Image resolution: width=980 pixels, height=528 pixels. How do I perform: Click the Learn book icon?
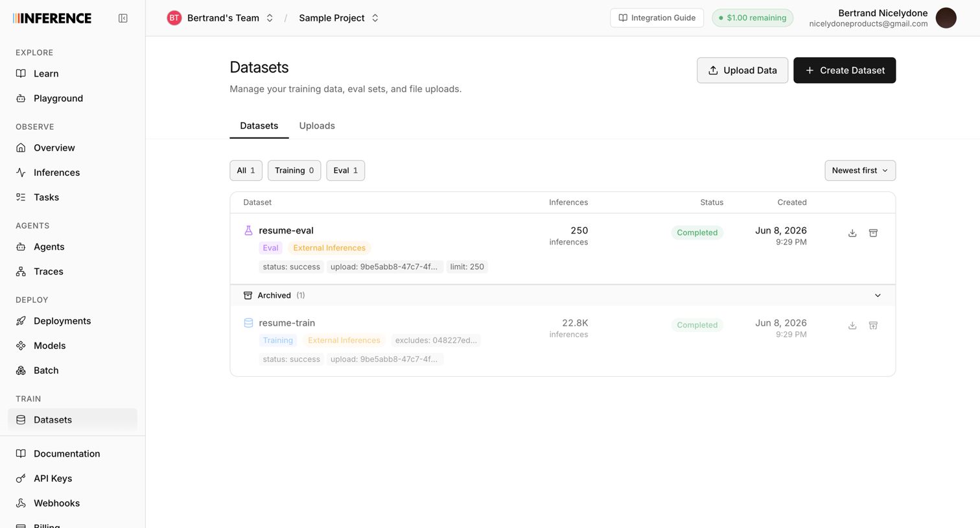21,74
